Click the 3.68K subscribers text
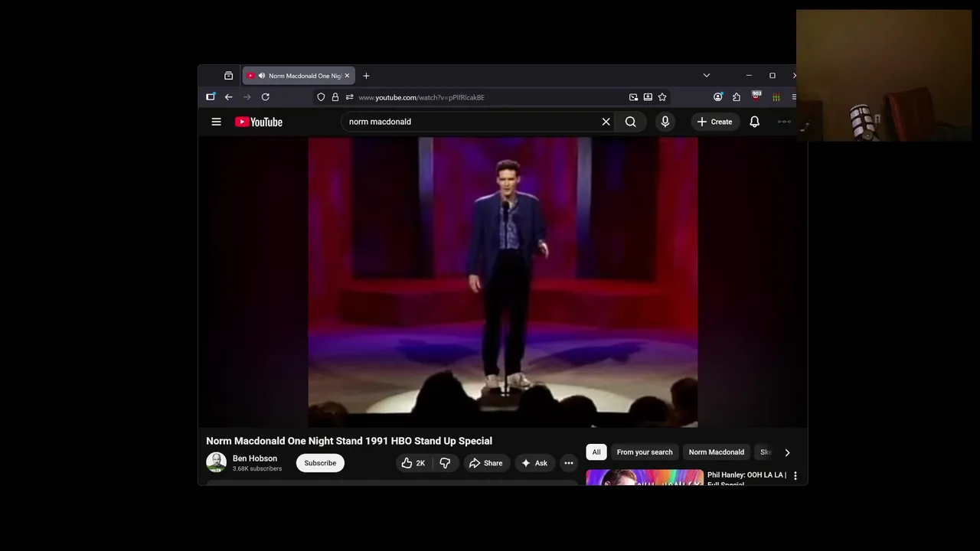 pyautogui.click(x=257, y=468)
